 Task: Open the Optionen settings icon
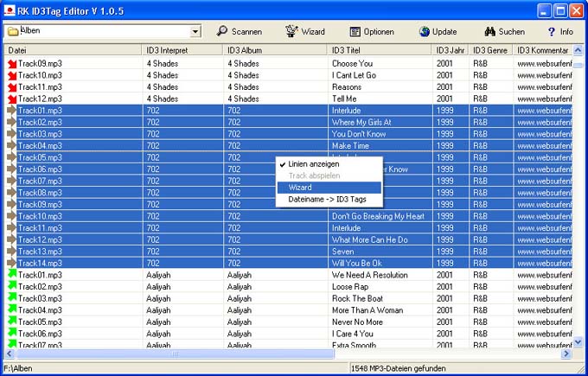[355, 32]
